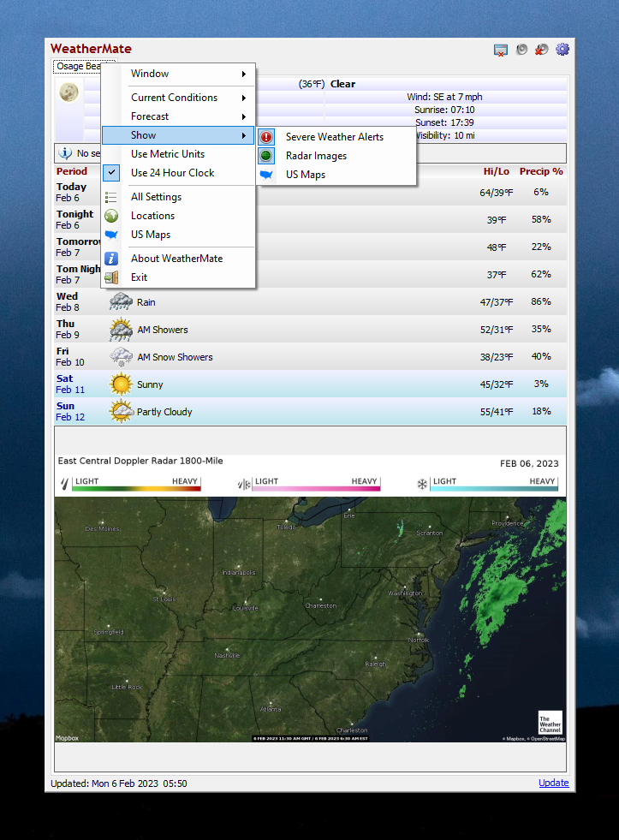
Task: Choose Exit from the menu
Action: click(178, 277)
